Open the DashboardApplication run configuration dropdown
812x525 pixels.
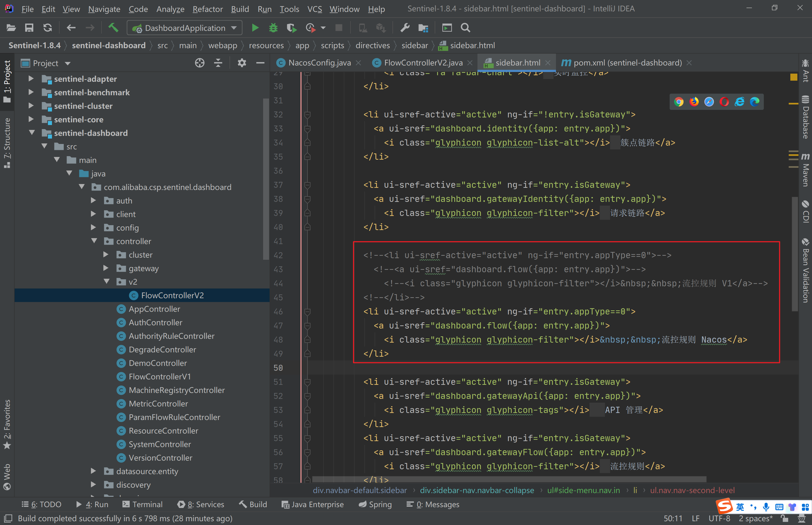(x=185, y=28)
